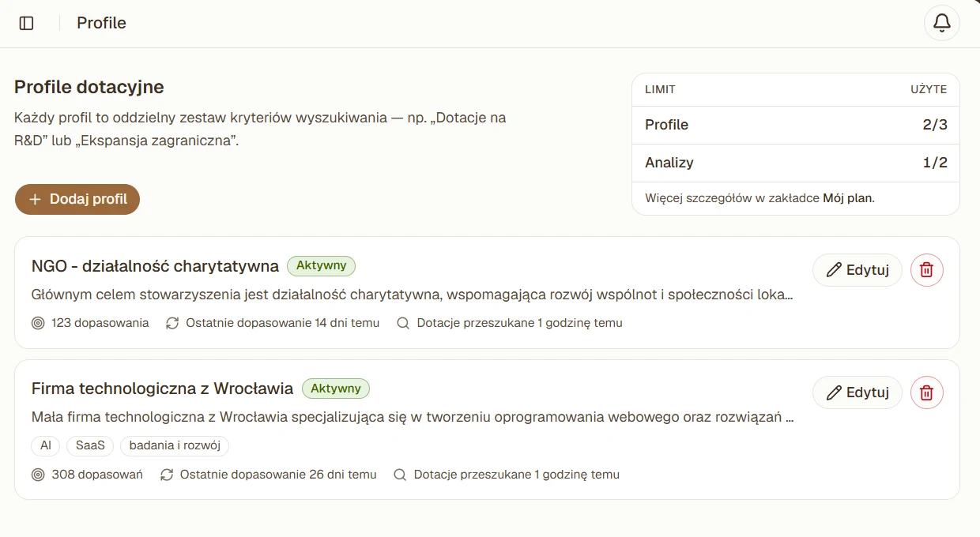Click the Analizy limit row showing 1/2
980x537 pixels.
796,163
